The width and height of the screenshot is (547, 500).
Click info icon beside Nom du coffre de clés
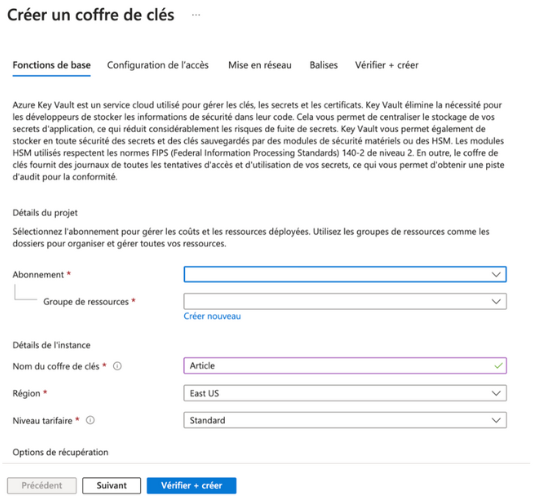click(118, 366)
